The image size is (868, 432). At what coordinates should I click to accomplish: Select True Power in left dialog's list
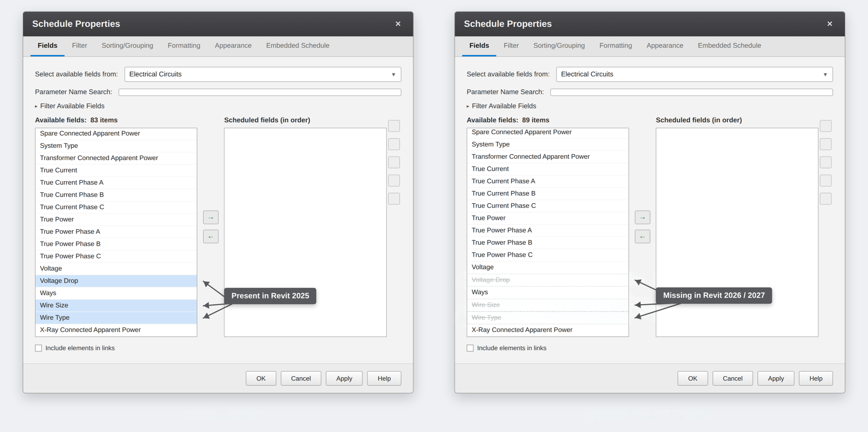point(116,219)
